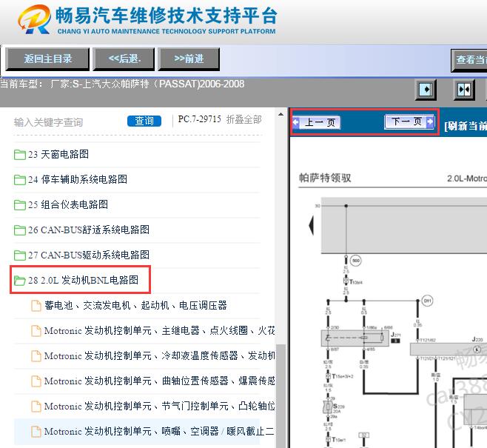Click the 返回主目录 button
Viewport: 487px width, 448px height.
(x=47, y=59)
